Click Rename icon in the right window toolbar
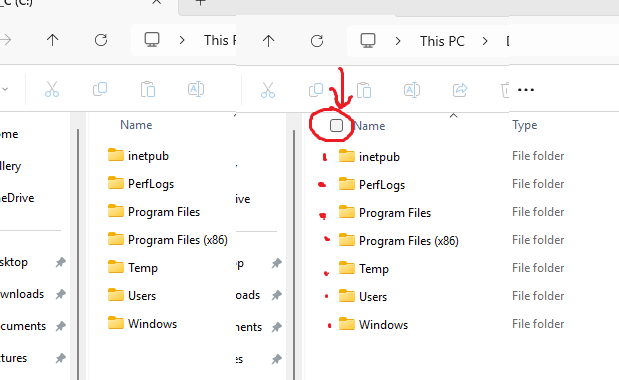Image resolution: width=619 pixels, height=380 pixels. 412,90
